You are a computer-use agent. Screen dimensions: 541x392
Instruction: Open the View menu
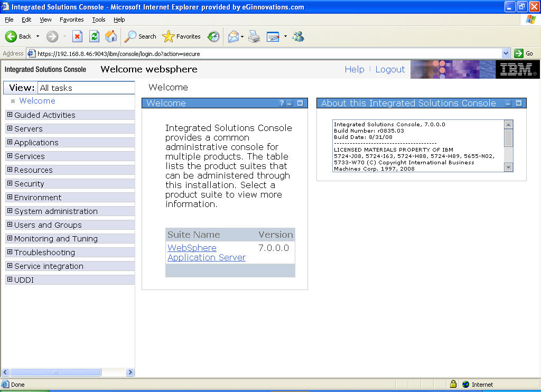(45, 20)
